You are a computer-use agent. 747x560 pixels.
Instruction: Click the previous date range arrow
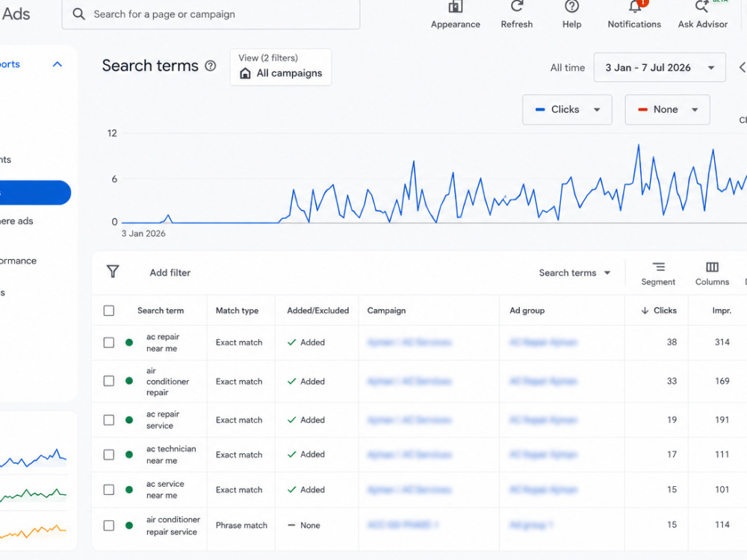(x=743, y=67)
